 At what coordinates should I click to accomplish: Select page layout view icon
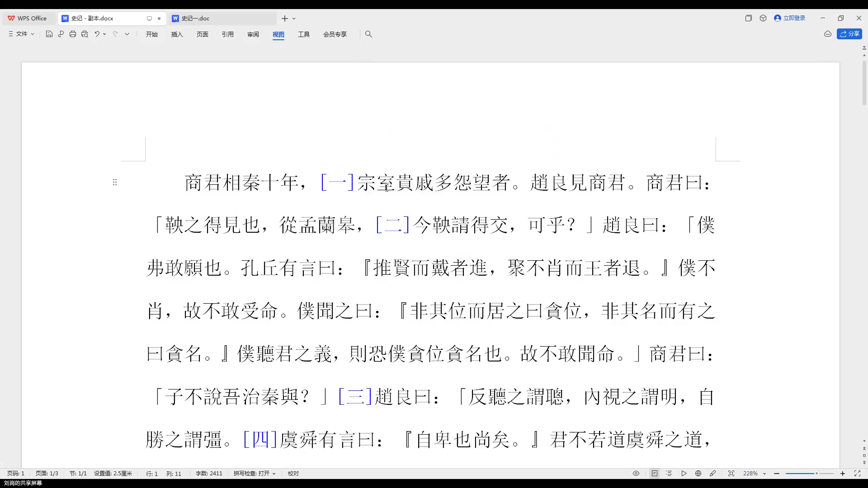(654, 474)
